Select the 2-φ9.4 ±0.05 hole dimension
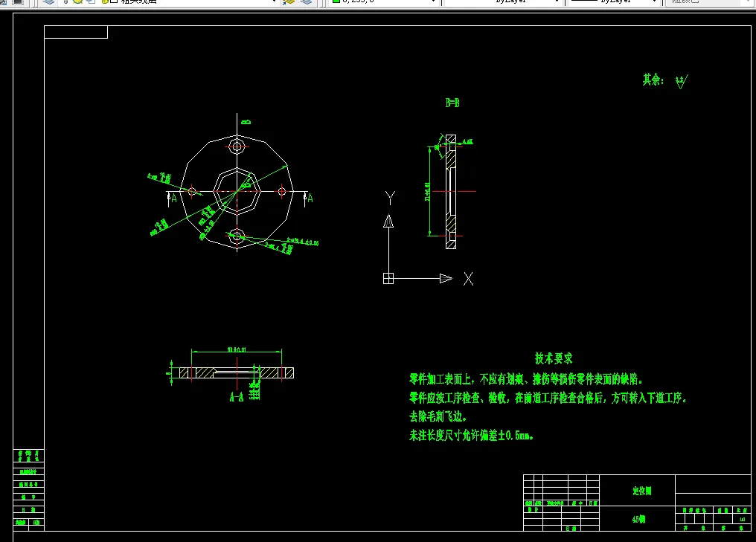Image resolution: width=756 pixels, height=542 pixels. 303,242
